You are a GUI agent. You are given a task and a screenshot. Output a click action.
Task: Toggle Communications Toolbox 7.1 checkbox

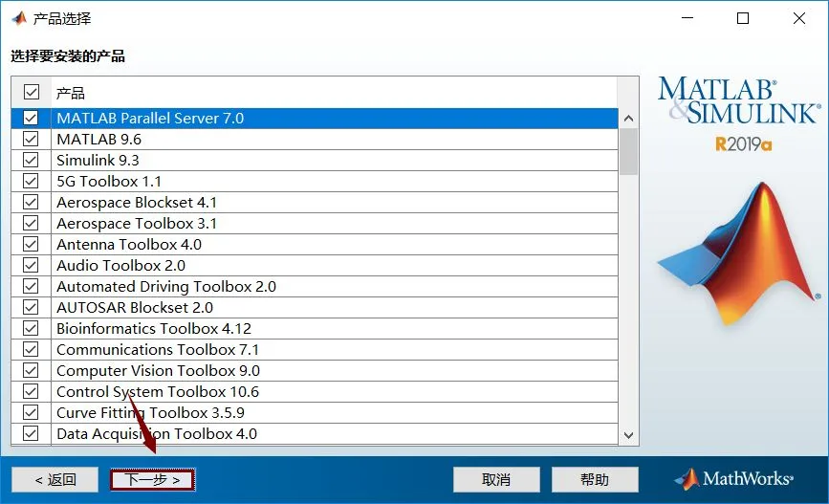click(x=31, y=350)
